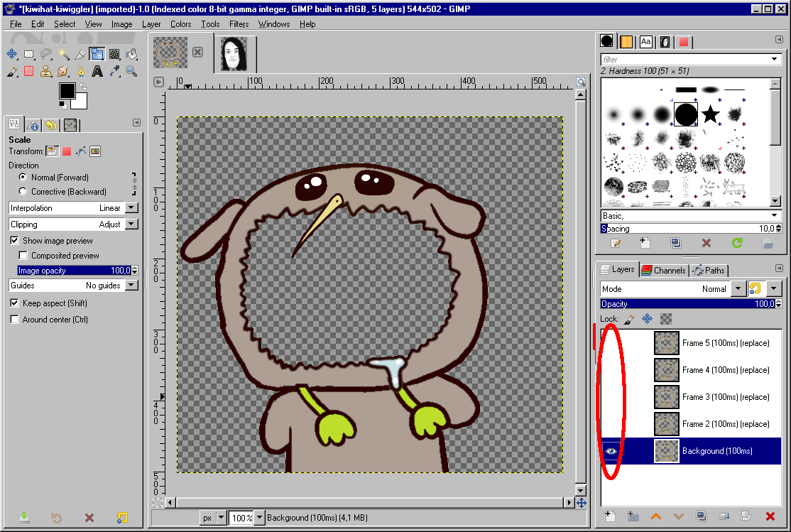
Task: Open the Guides dropdown
Action: (131, 286)
